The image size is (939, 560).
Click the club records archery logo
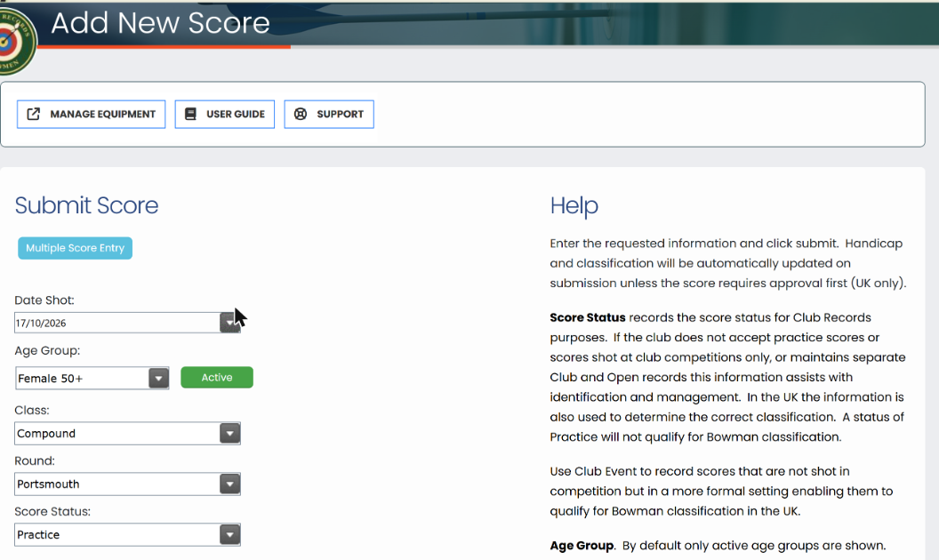17,41
